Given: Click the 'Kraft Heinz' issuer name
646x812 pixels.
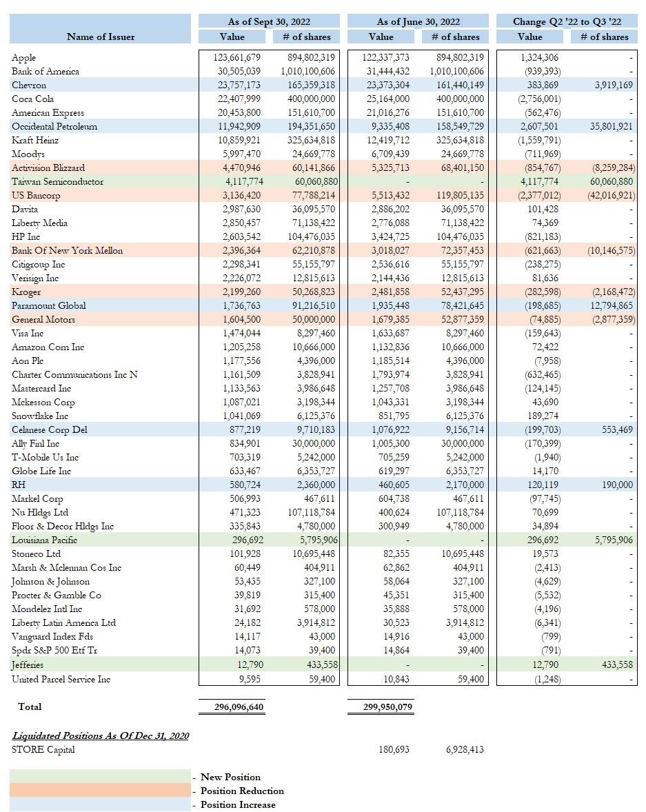Looking at the screenshot, I should [x=35, y=141].
